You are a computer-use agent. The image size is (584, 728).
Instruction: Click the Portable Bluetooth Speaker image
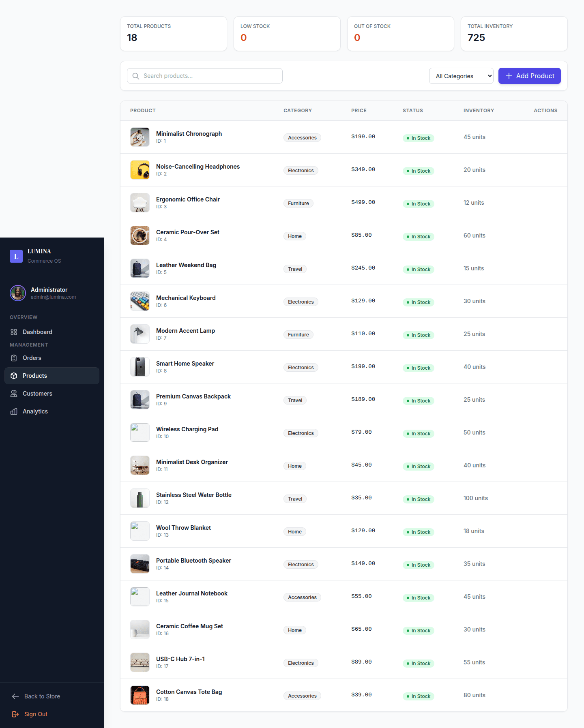pos(140,564)
